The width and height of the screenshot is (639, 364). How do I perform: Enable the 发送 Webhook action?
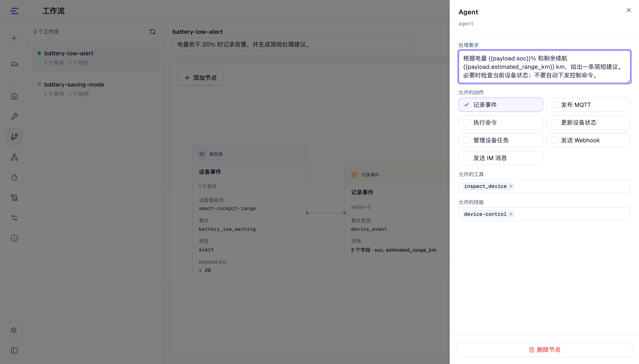pos(588,140)
